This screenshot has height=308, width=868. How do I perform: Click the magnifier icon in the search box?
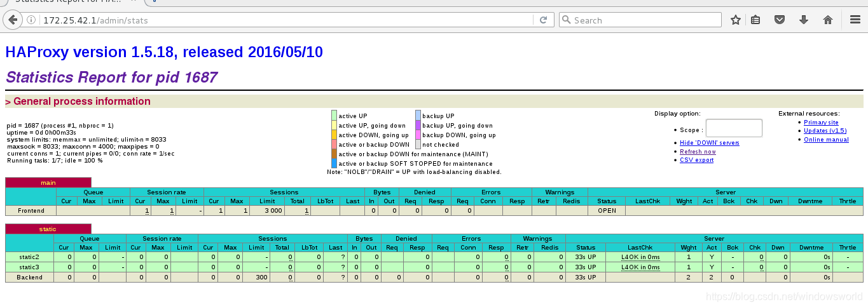click(567, 20)
